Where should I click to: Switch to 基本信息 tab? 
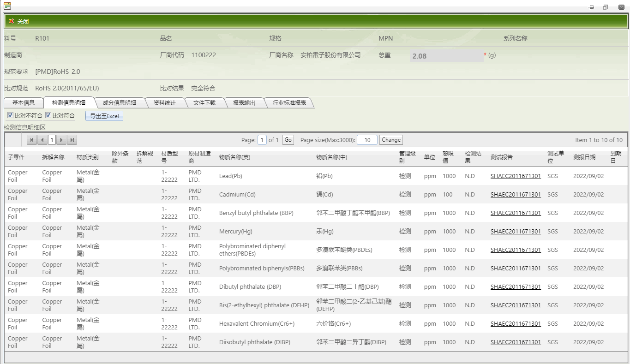point(24,103)
